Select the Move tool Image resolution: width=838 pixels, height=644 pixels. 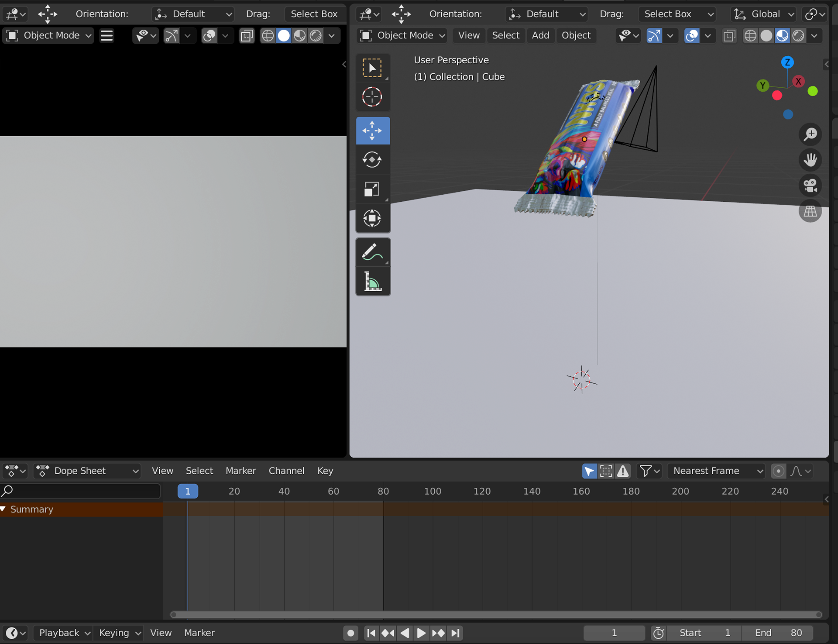[x=372, y=131]
